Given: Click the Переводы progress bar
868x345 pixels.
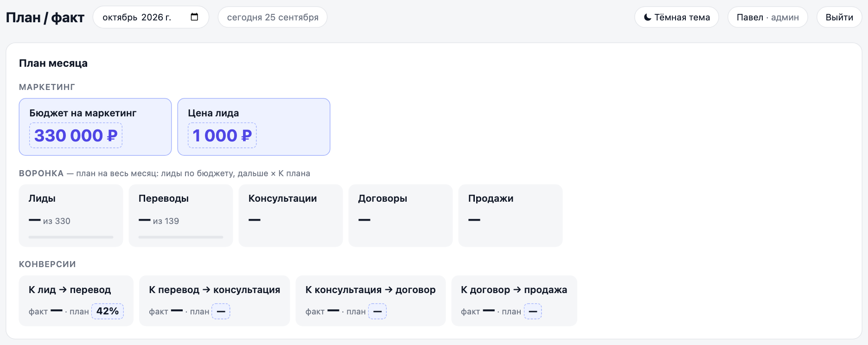Looking at the screenshot, I should (181, 237).
